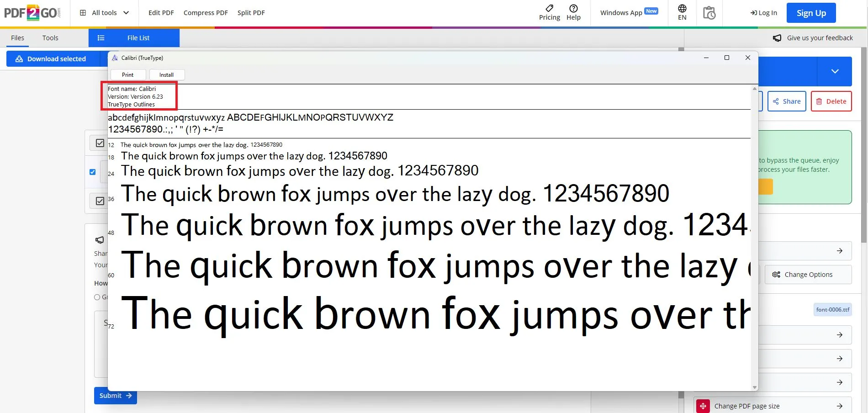The width and height of the screenshot is (868, 413).
Task: Click the Change PDF page size icon
Action: coord(704,406)
